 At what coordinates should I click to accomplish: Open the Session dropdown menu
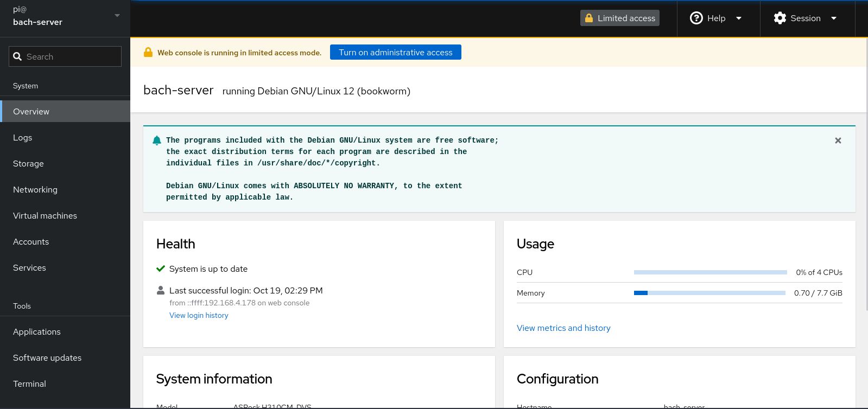[833, 18]
